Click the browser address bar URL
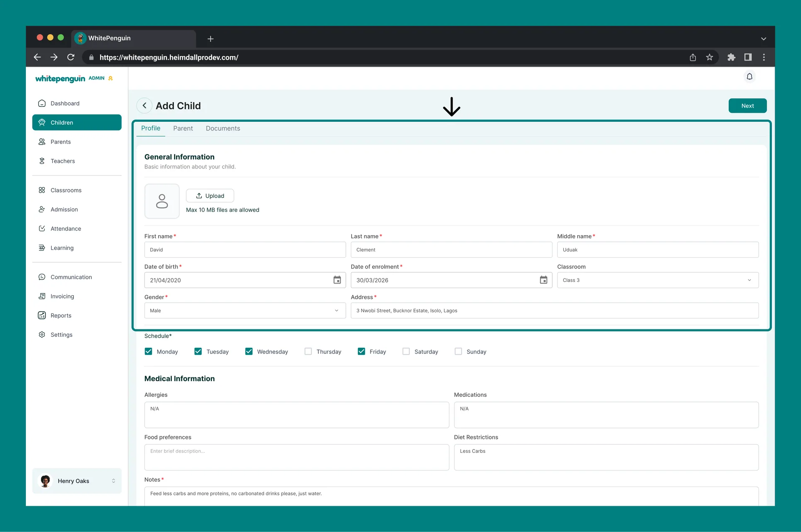 (169, 58)
